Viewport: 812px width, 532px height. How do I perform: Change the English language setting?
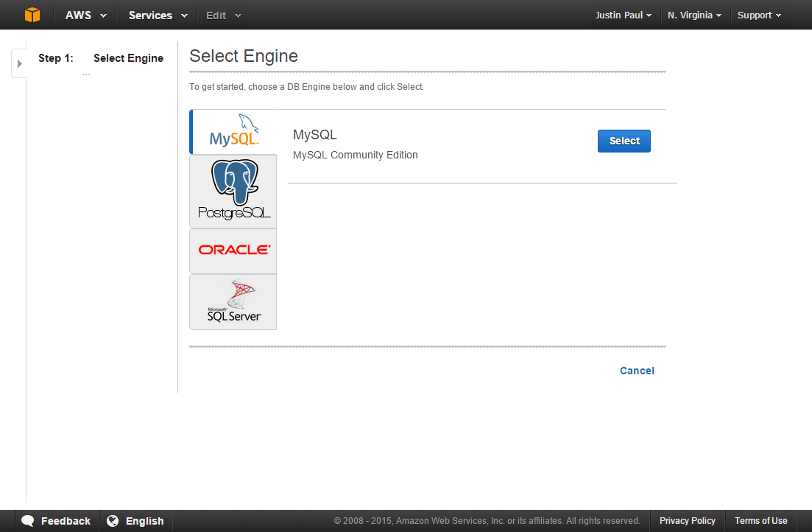(x=144, y=521)
